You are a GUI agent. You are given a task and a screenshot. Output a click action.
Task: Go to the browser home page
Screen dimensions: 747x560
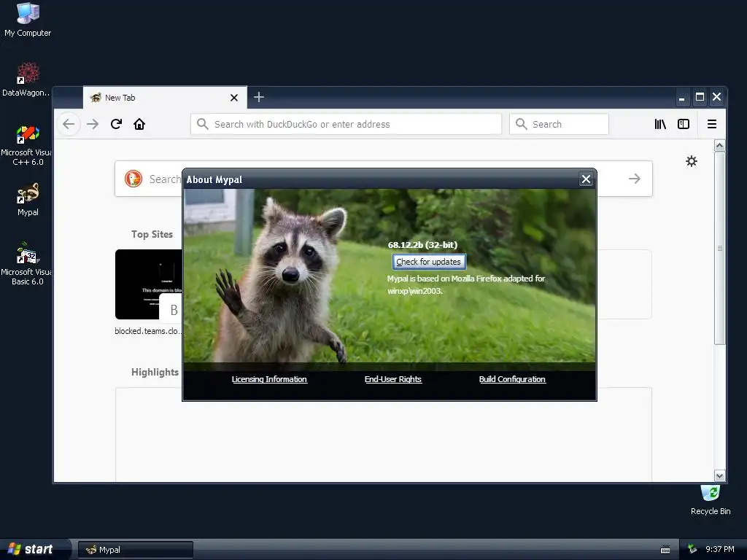pyautogui.click(x=139, y=124)
